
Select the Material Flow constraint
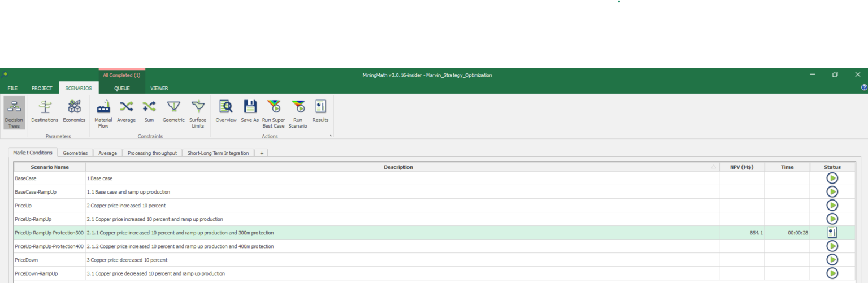pyautogui.click(x=103, y=113)
